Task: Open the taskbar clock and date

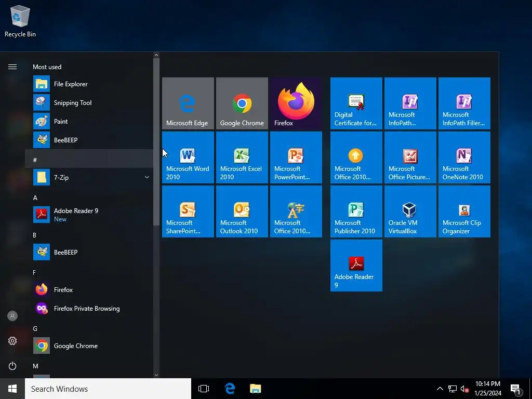Action: tap(487, 389)
